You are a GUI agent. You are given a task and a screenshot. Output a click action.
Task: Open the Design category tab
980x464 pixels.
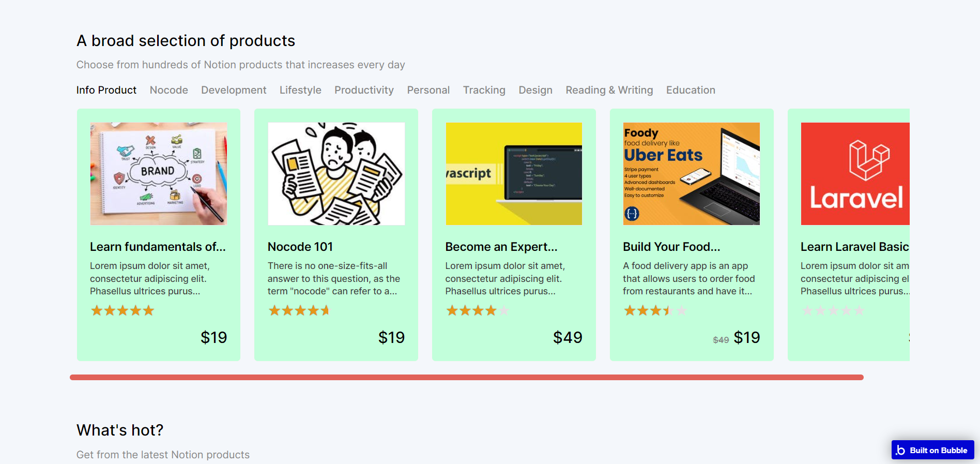coord(535,90)
